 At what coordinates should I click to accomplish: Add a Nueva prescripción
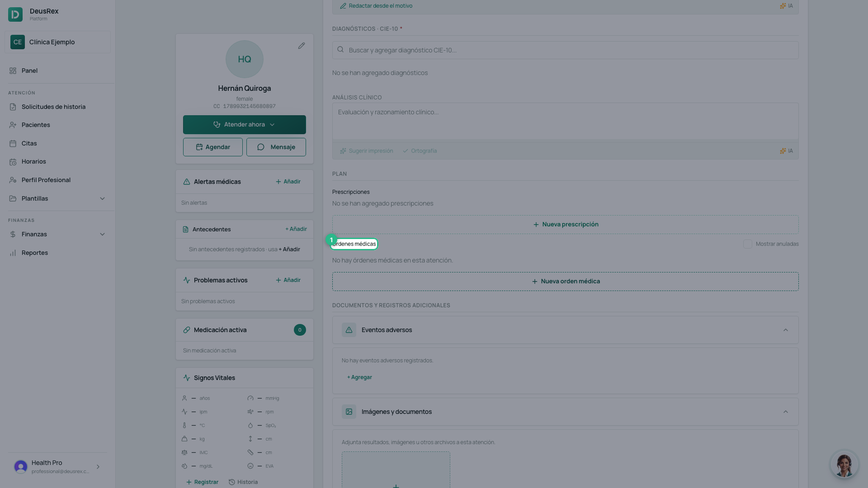tap(566, 225)
